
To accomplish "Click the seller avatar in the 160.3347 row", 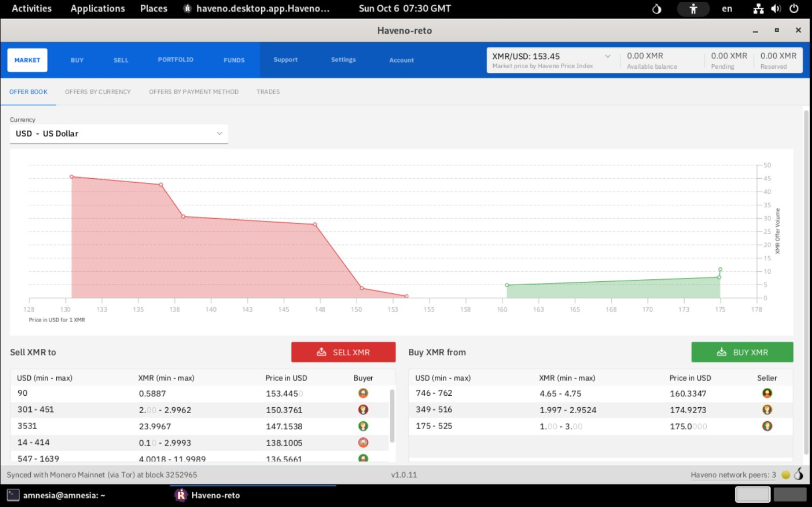I will click(x=767, y=393).
